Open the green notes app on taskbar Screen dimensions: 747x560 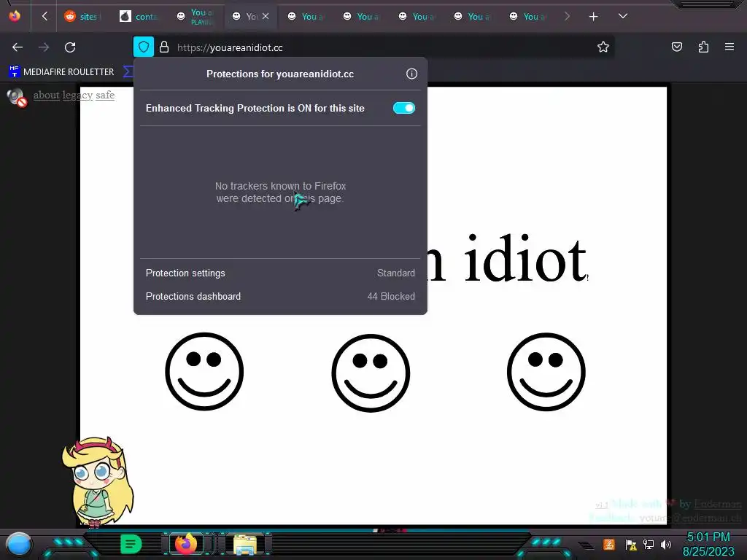(x=131, y=544)
